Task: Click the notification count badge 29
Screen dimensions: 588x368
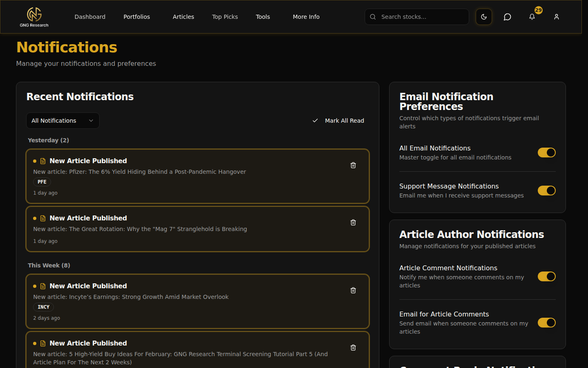Action: [539, 10]
